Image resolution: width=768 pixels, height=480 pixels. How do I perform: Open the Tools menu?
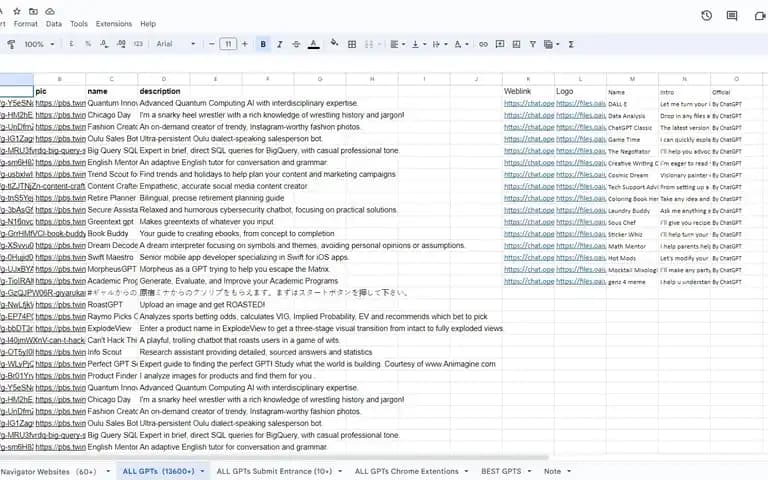point(79,24)
